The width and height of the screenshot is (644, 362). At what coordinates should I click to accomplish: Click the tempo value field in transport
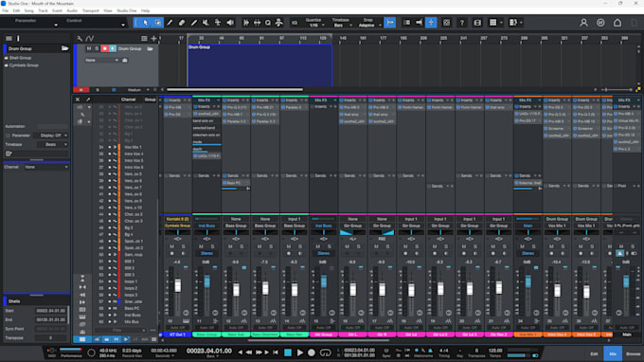click(495, 351)
